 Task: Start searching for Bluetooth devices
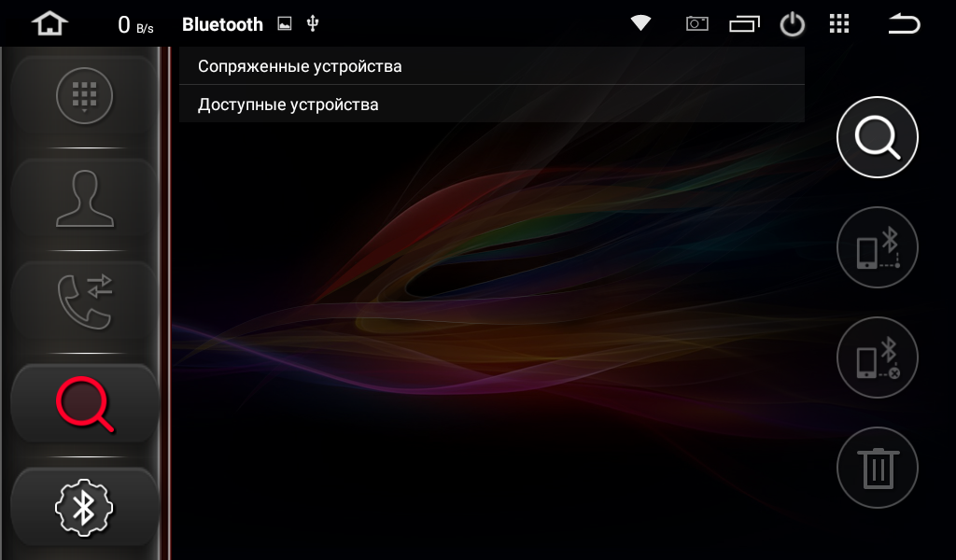pyautogui.click(x=877, y=137)
